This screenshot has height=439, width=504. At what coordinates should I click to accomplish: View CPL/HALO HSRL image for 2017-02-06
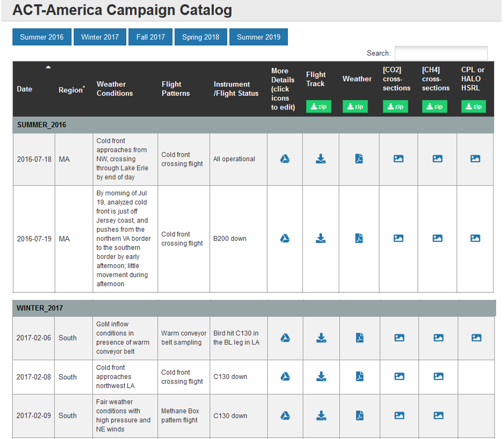(476, 338)
